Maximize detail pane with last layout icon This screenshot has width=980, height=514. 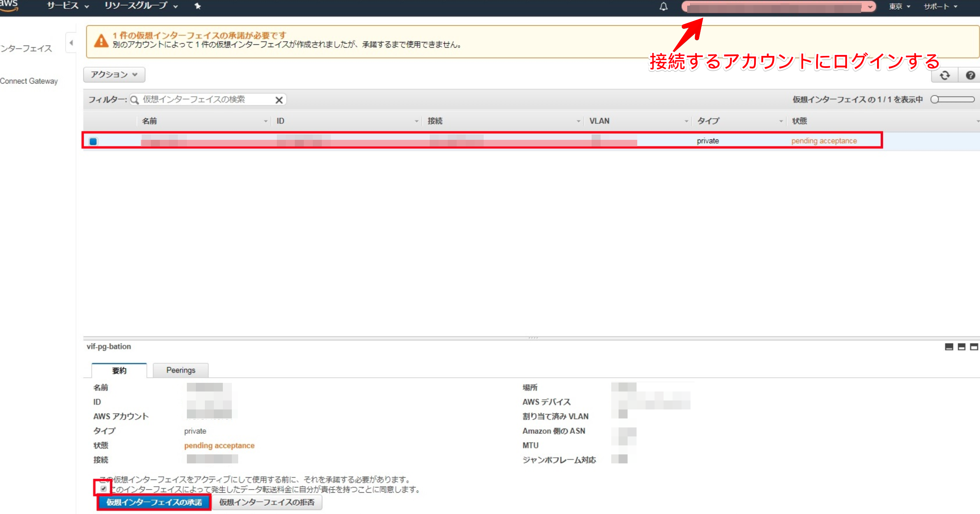pyautogui.click(x=974, y=347)
